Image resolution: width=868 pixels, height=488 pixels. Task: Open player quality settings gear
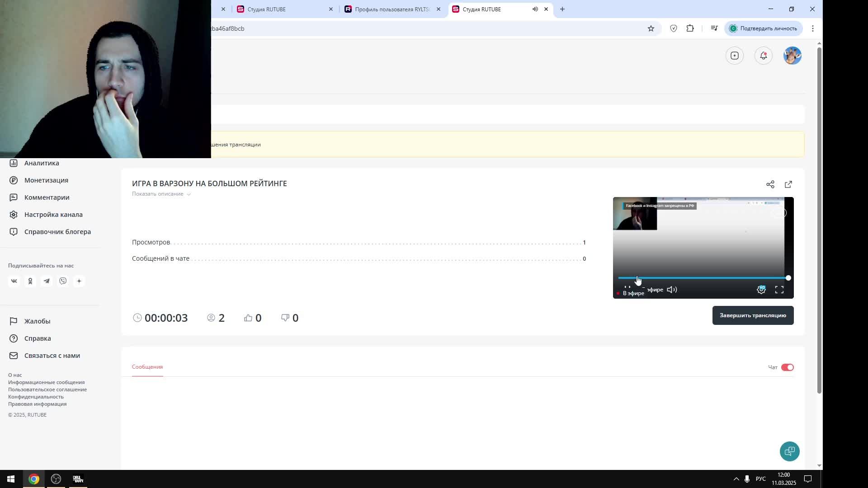[x=761, y=290]
